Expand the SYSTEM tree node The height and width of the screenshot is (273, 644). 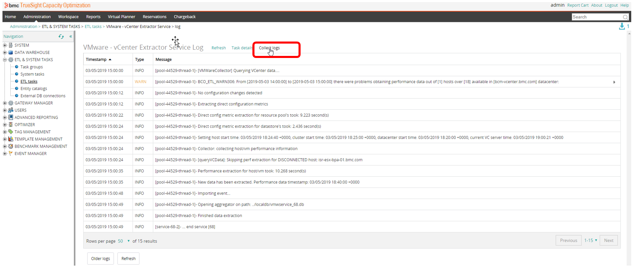(x=5, y=45)
